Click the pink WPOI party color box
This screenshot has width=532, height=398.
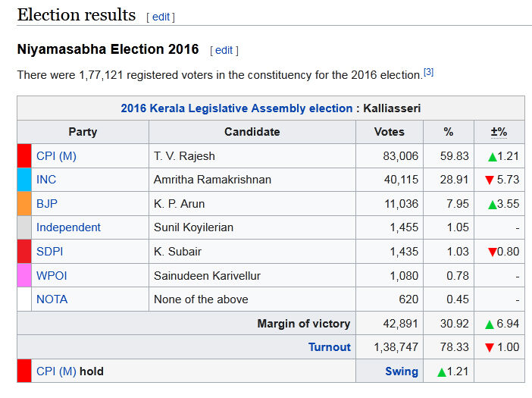(24, 275)
